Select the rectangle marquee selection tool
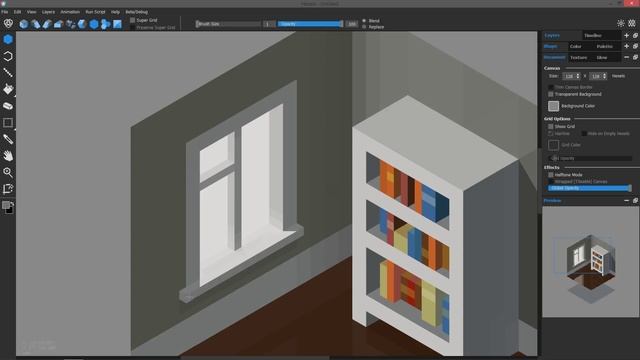The width and height of the screenshot is (640, 360). click(8, 122)
